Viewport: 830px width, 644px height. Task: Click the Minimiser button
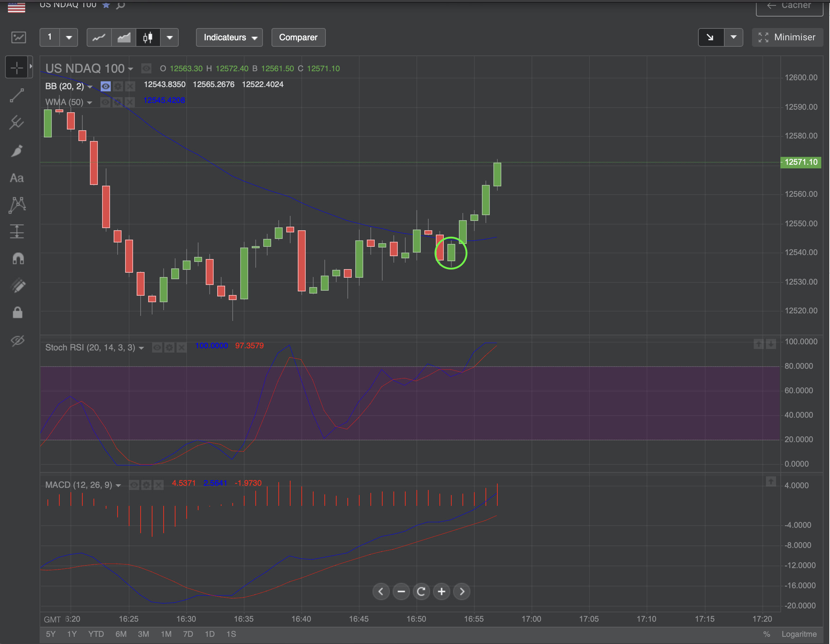pyautogui.click(x=787, y=37)
